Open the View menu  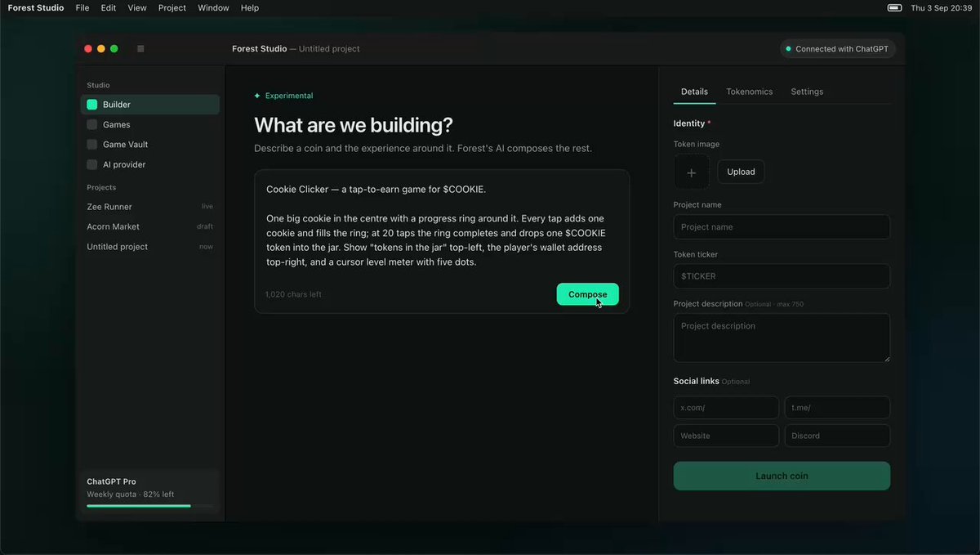[x=137, y=8]
